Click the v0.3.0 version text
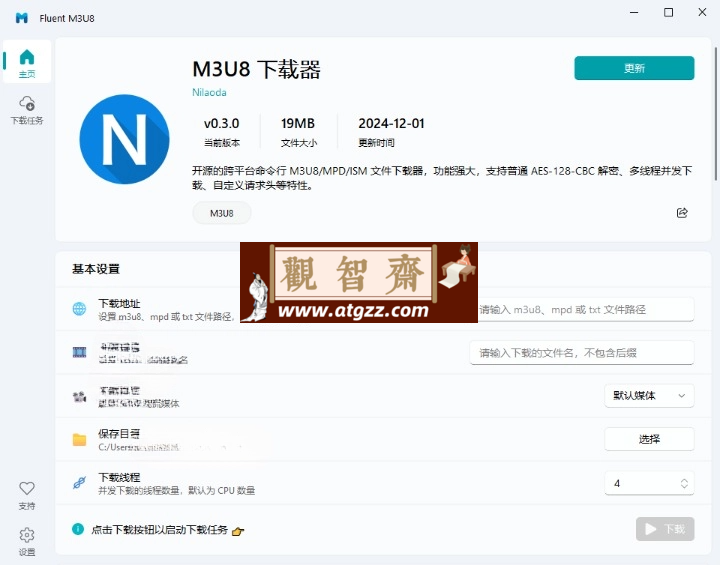 point(221,124)
